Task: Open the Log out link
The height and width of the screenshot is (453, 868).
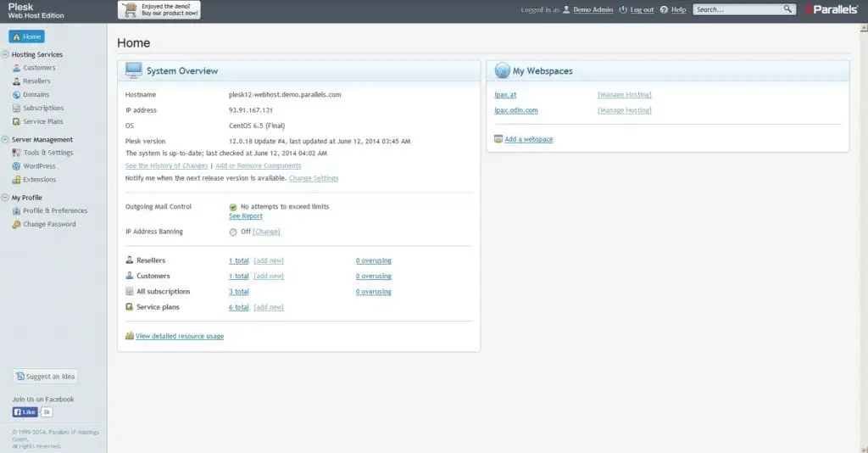Action: (642, 9)
